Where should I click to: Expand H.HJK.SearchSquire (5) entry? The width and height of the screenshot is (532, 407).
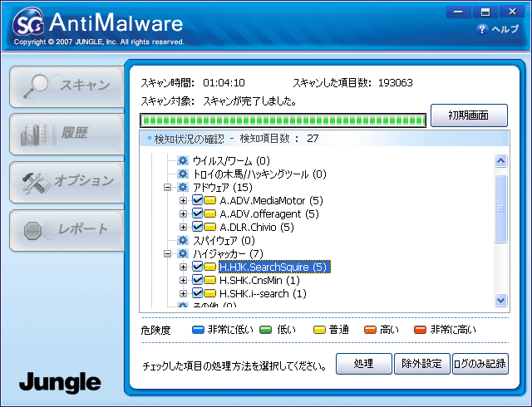click(183, 267)
